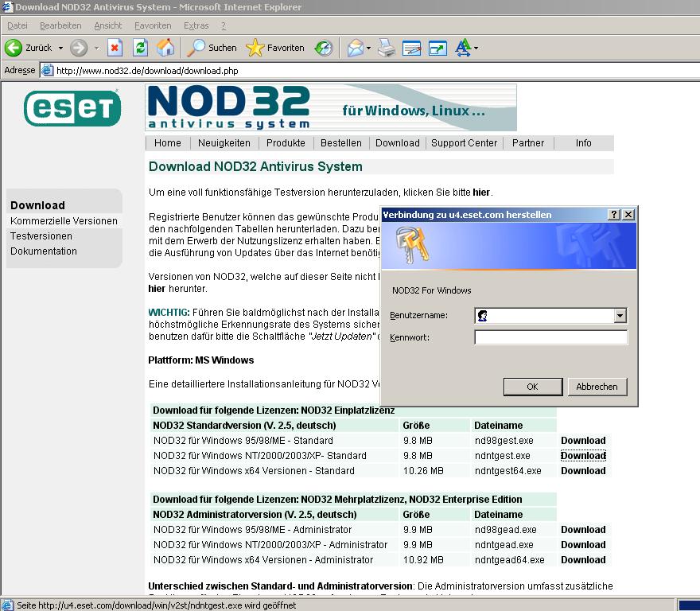This screenshot has height=611, width=700.
Task: Open the Favoriten star button
Action: [275, 48]
